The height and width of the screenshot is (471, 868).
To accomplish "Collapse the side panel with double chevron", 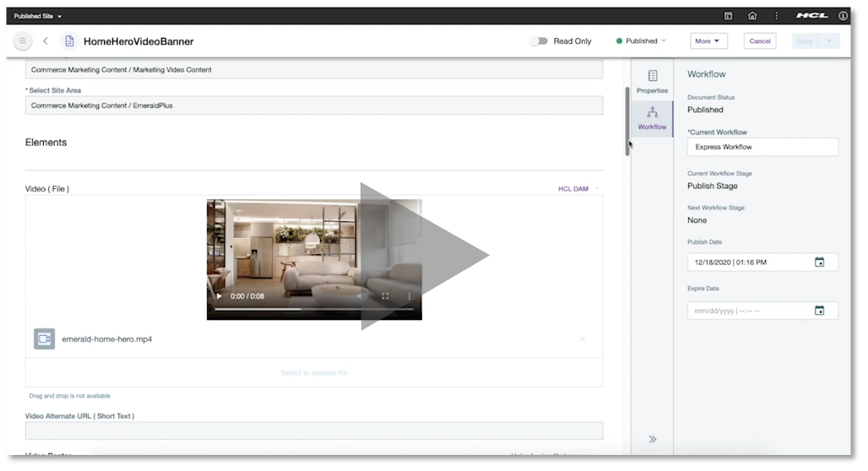I will pos(653,439).
